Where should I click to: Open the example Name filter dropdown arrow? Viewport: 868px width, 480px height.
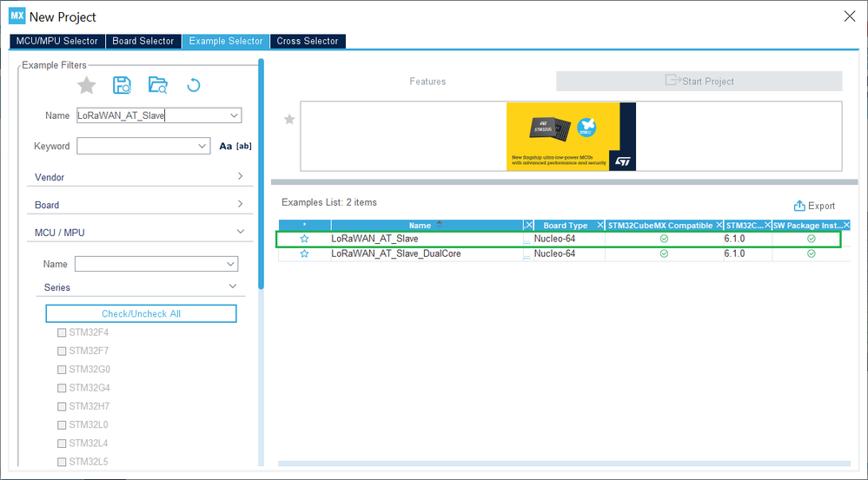click(x=235, y=115)
